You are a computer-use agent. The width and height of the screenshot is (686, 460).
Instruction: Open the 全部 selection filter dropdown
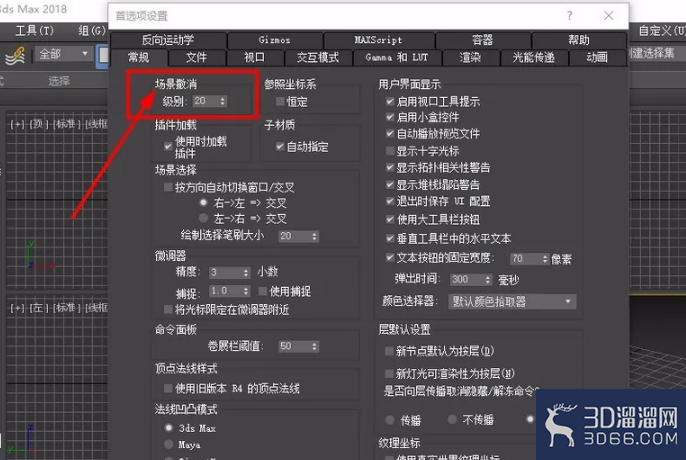click(x=63, y=54)
